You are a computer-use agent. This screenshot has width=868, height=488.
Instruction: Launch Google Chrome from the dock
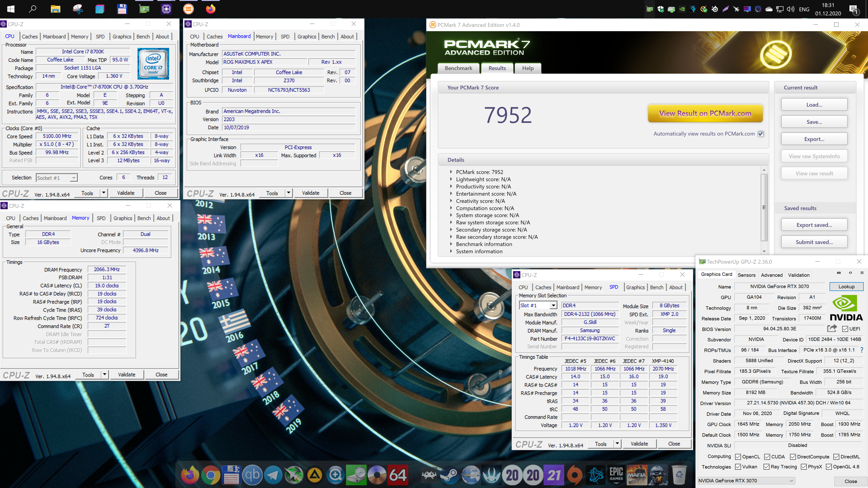point(211,475)
